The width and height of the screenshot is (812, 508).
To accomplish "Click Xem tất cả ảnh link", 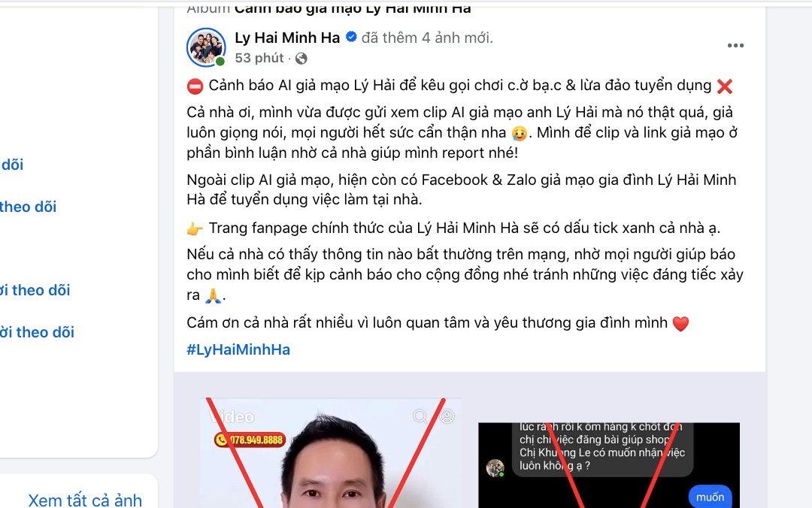I will [x=85, y=500].
